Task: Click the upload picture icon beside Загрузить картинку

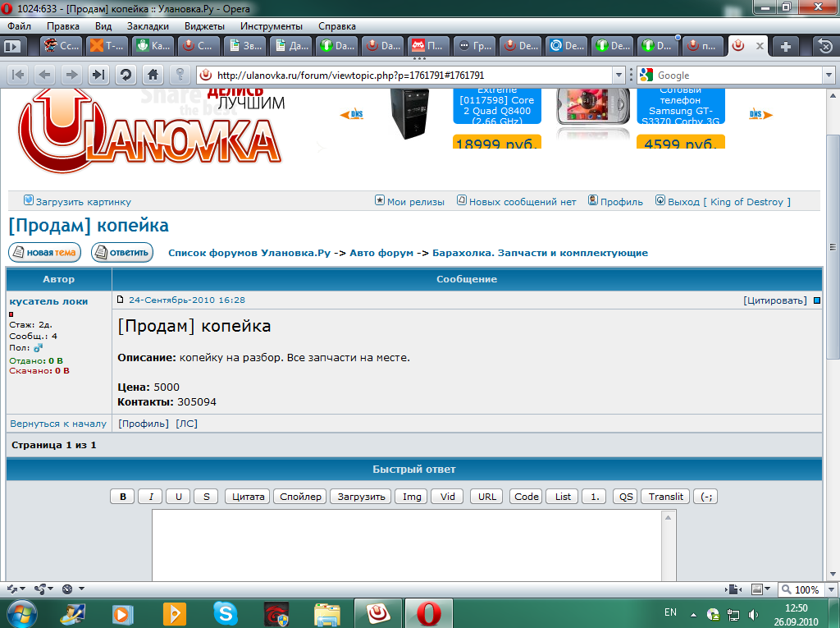Action: coord(29,201)
